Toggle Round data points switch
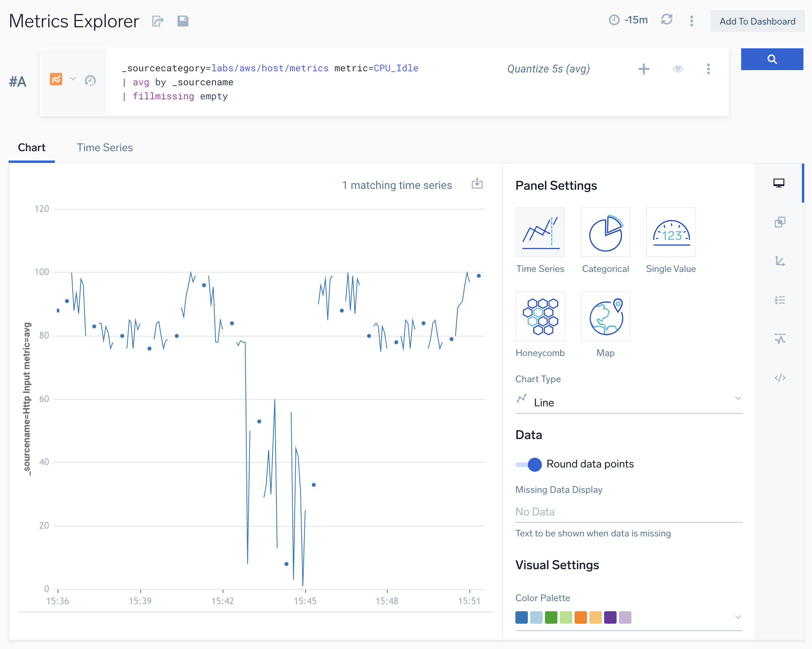This screenshot has width=812, height=649. pos(529,464)
